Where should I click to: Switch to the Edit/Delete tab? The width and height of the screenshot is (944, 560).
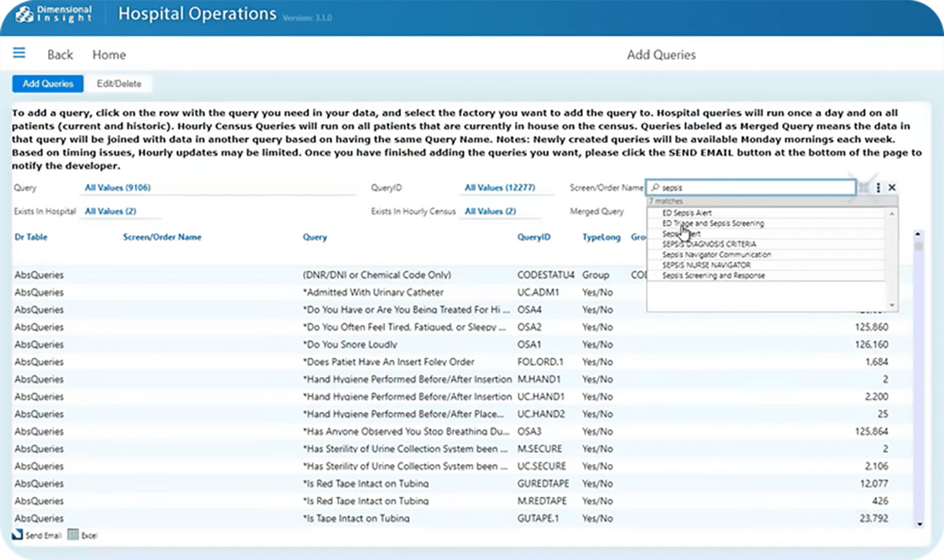[119, 84]
